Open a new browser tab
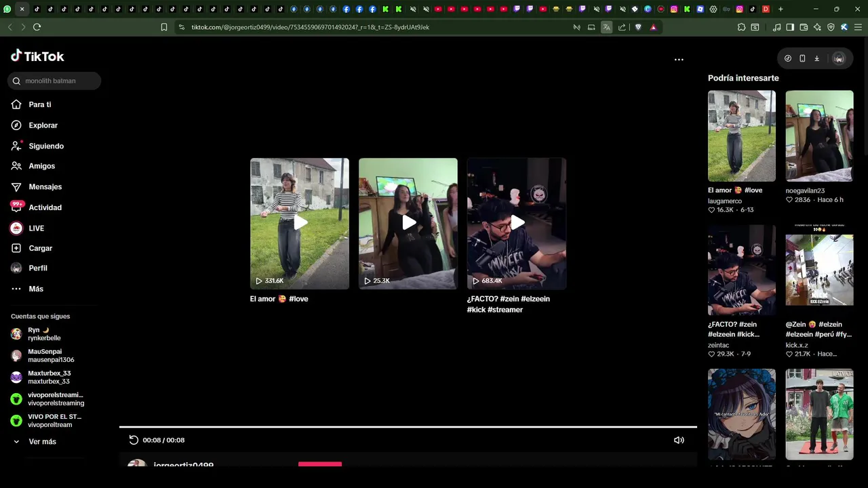Screen dimensions: 868x488 [x=781, y=9]
